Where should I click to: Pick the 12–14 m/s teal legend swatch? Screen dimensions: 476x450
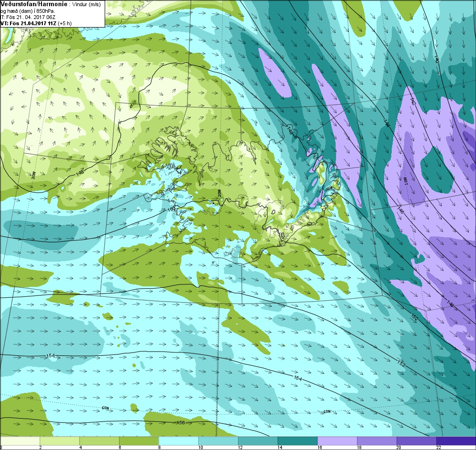pyautogui.click(x=258, y=440)
